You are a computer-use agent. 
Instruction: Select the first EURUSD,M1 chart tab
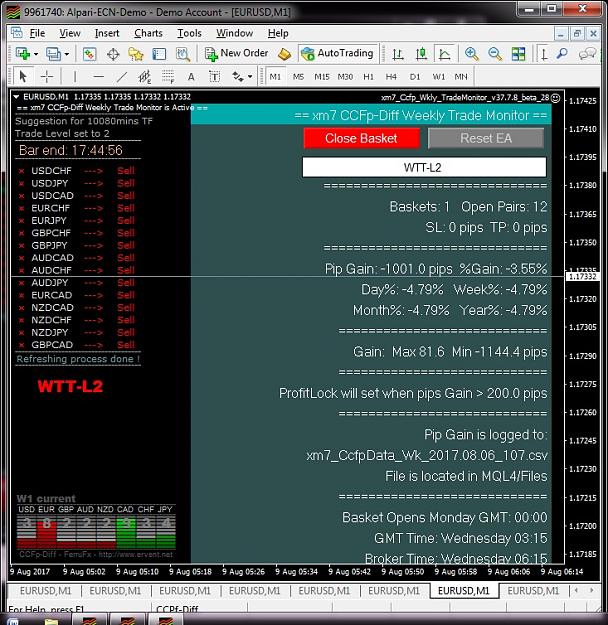click(x=45, y=591)
